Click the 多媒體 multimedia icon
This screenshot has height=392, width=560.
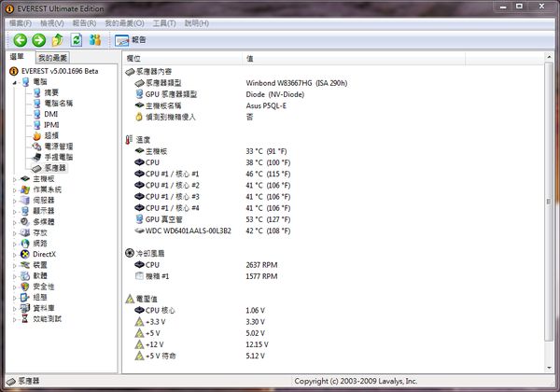pos(25,222)
